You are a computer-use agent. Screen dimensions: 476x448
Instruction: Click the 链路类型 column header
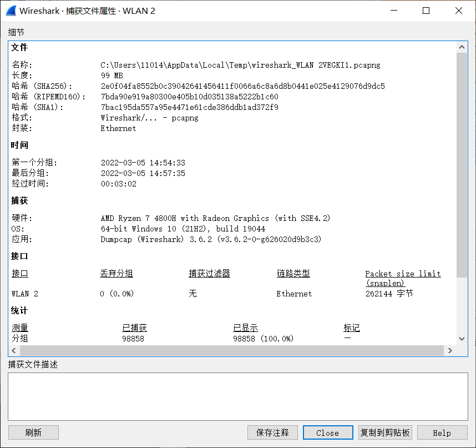293,274
